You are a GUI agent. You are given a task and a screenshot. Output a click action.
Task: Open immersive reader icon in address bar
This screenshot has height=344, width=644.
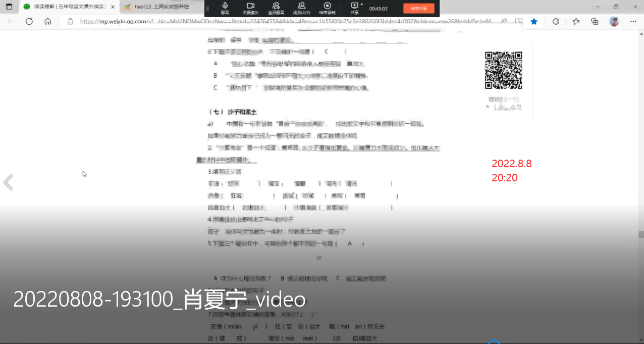(519, 21)
